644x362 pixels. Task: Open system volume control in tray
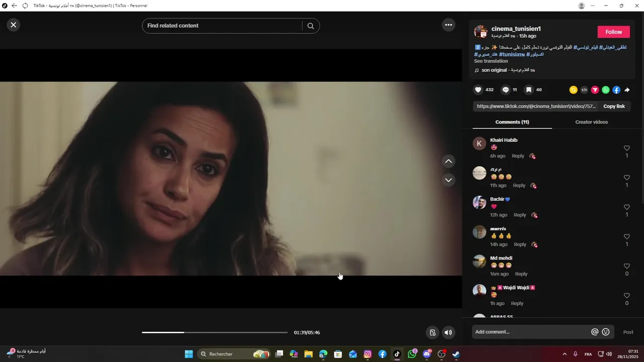pos(609,354)
